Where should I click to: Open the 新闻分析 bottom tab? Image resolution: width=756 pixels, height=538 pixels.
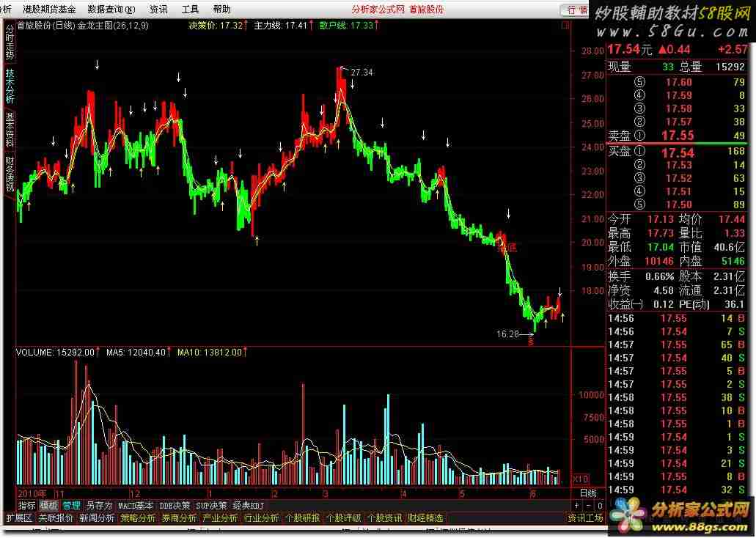coord(97,518)
